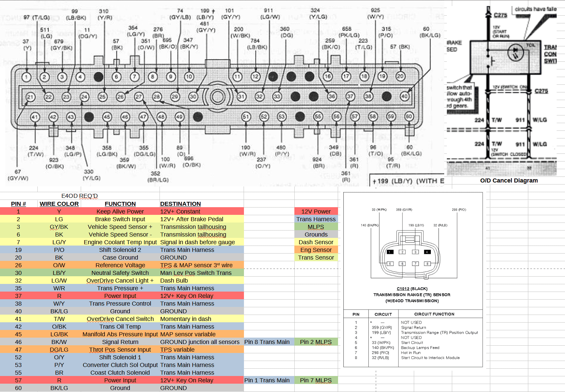The width and height of the screenshot is (565, 392).
Task: Select the 'OverDrive Cancel Light +' cell
Action: (120, 281)
